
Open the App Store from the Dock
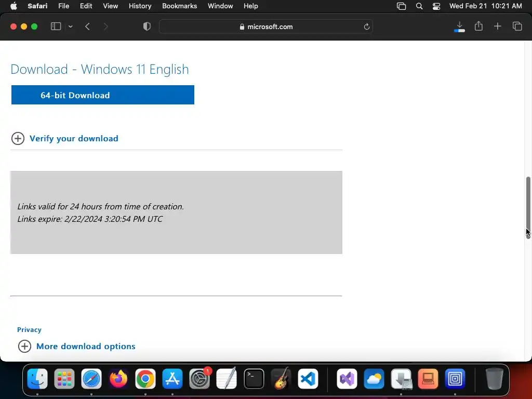coord(172,378)
